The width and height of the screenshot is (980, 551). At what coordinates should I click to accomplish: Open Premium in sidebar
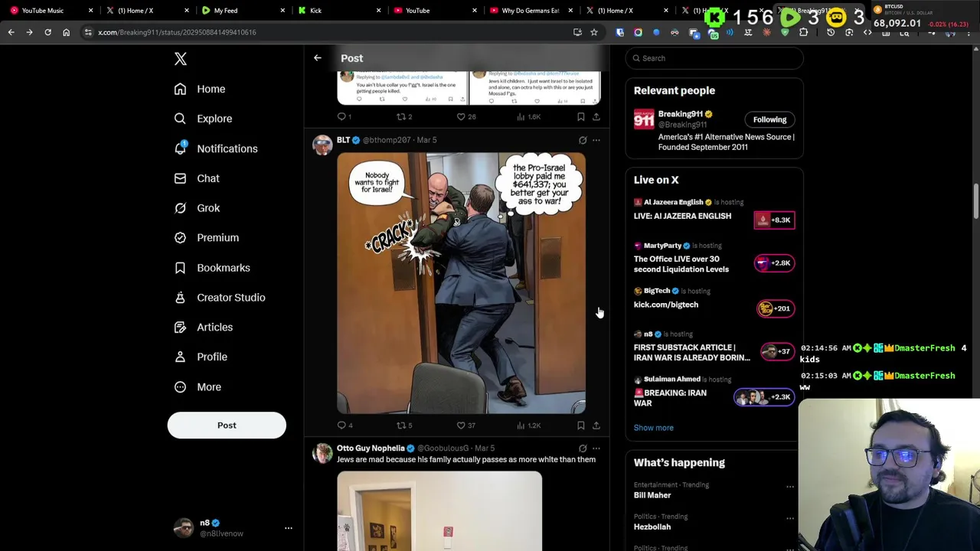pos(207,237)
